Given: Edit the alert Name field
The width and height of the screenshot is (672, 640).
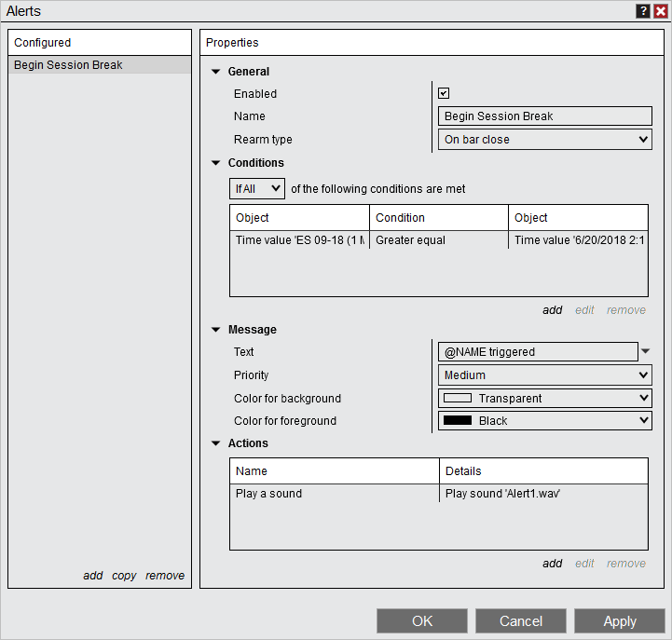Looking at the screenshot, I should coord(545,116).
